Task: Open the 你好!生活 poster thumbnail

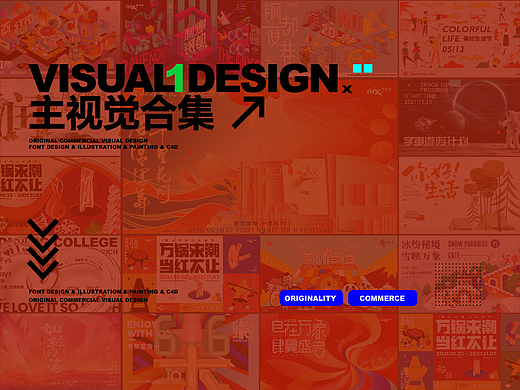Action: point(459,195)
